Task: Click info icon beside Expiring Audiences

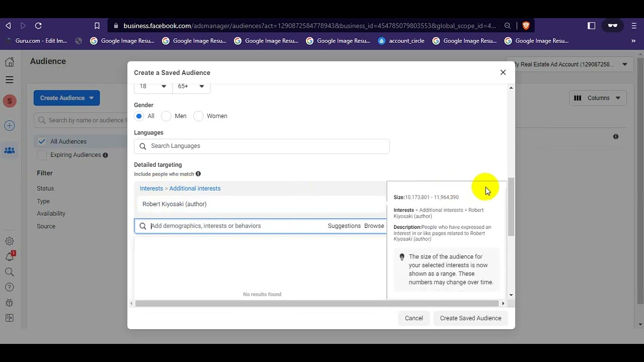Action: click(x=105, y=155)
